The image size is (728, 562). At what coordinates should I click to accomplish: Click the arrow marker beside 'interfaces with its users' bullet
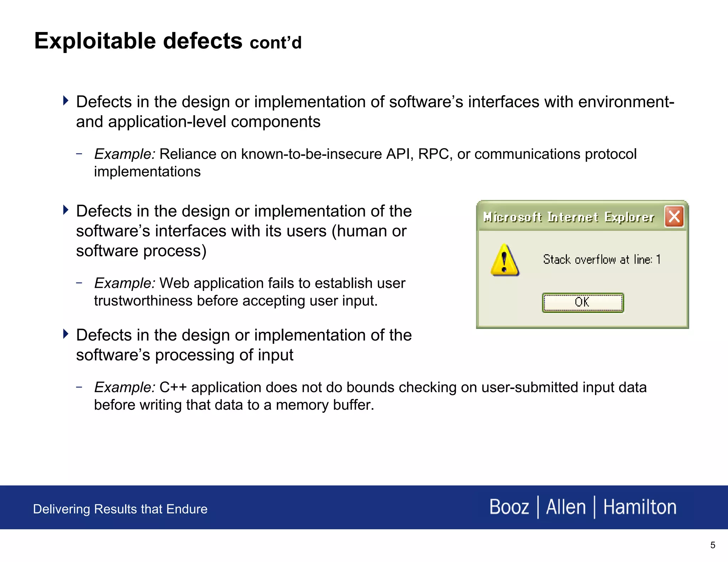click(x=66, y=210)
